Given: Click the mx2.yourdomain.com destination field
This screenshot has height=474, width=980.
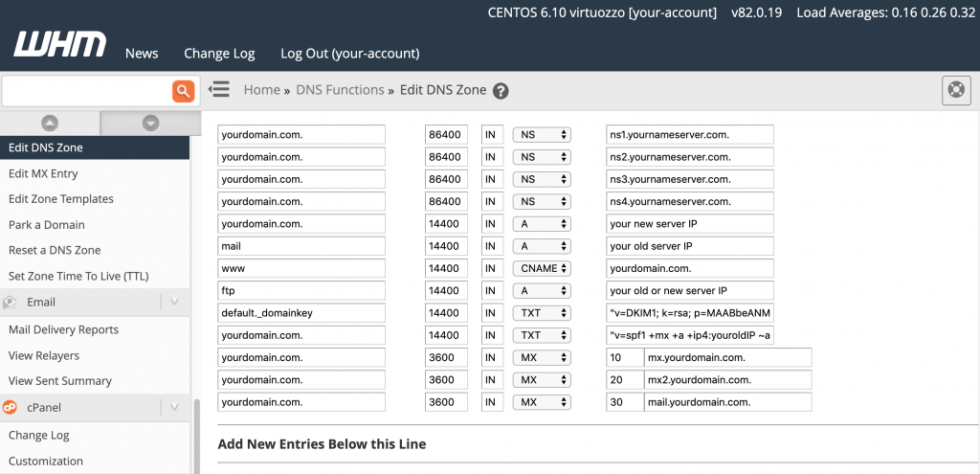Looking at the screenshot, I should (728, 380).
